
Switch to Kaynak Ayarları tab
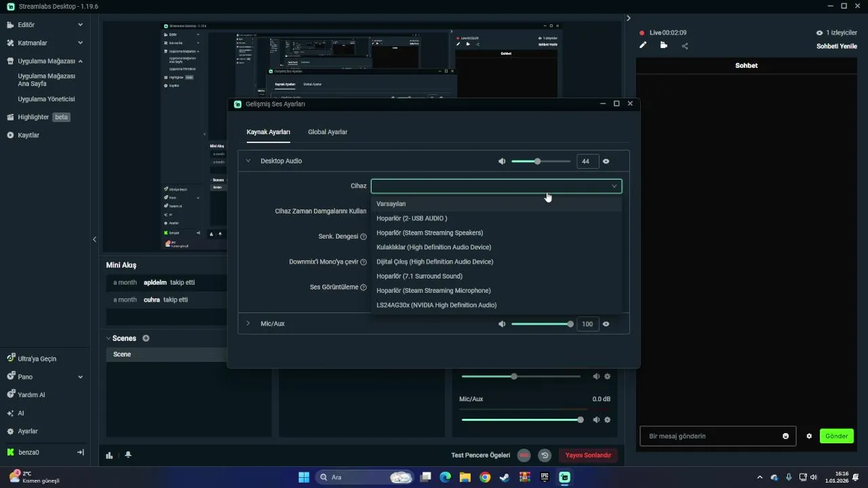pyautogui.click(x=269, y=132)
